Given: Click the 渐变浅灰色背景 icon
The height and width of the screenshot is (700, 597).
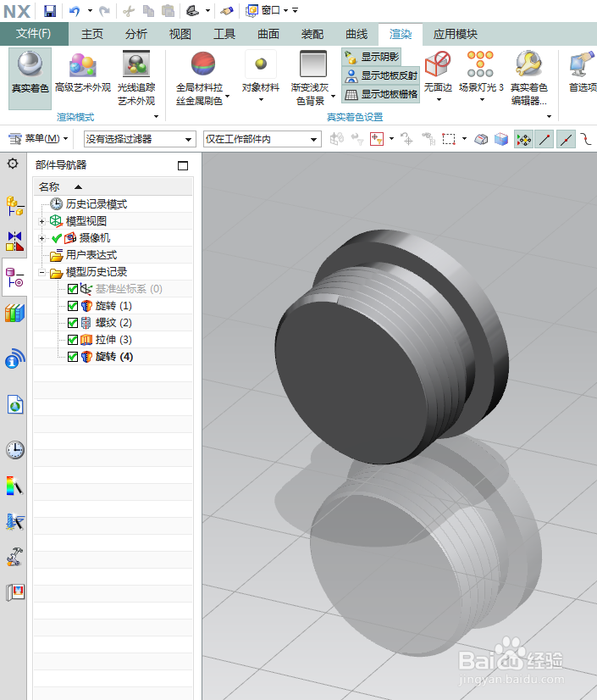Looking at the screenshot, I should click(312, 64).
